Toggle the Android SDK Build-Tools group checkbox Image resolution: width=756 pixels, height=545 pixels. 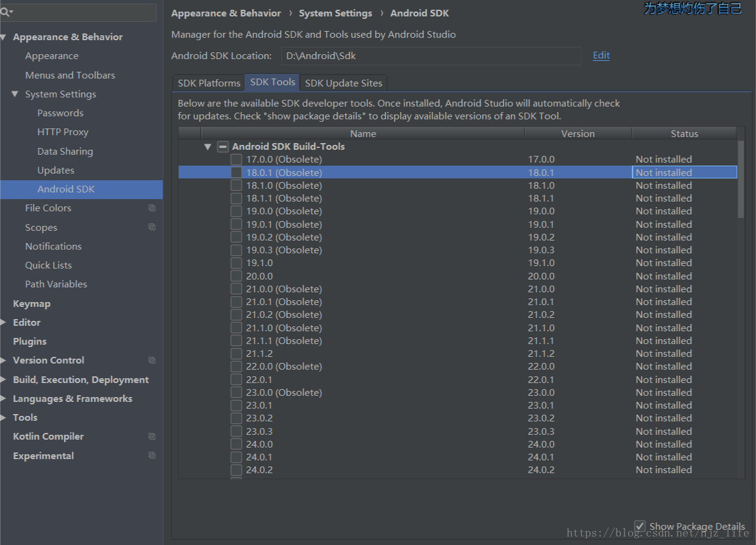pyautogui.click(x=223, y=147)
